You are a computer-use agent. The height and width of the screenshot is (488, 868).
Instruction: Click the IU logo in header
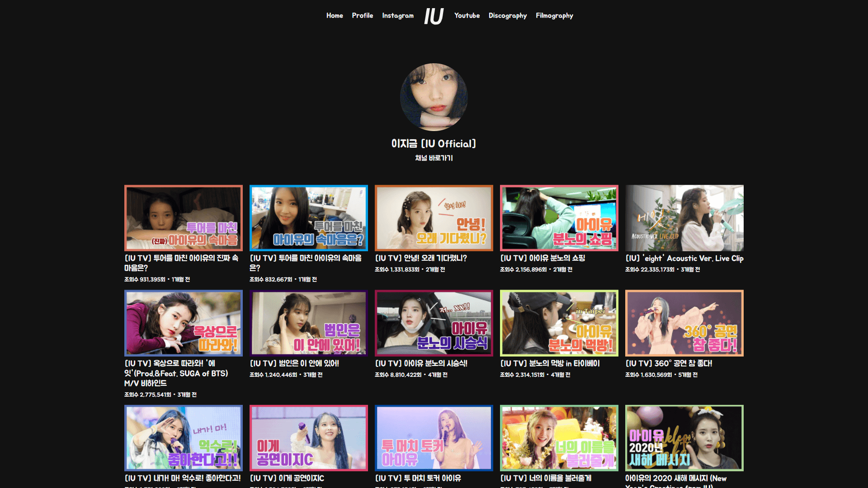click(434, 16)
